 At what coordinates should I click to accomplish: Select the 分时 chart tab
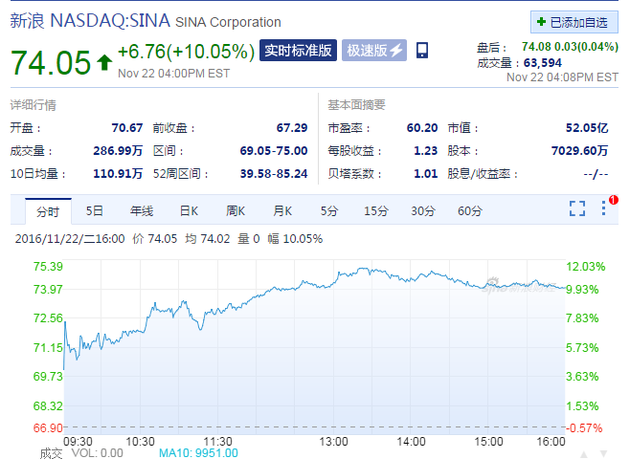(x=48, y=211)
